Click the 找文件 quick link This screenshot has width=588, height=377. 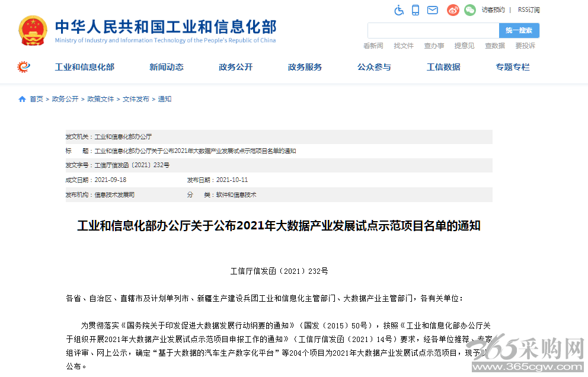(x=404, y=46)
